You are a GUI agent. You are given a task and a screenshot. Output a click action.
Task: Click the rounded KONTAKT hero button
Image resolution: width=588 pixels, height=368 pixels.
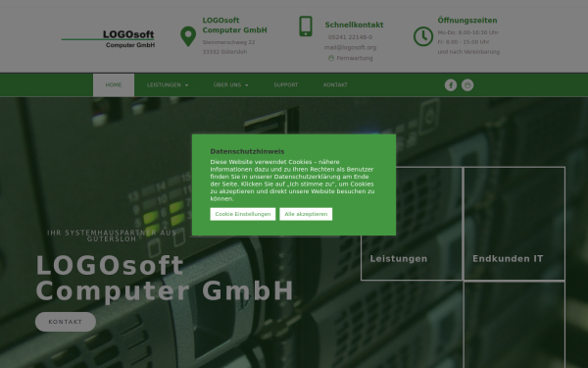point(66,322)
